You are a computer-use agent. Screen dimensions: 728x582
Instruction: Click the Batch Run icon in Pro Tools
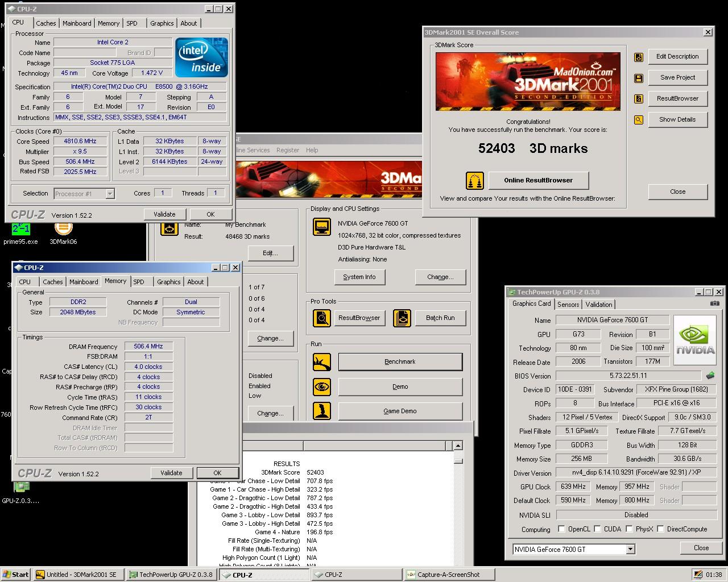(402, 318)
